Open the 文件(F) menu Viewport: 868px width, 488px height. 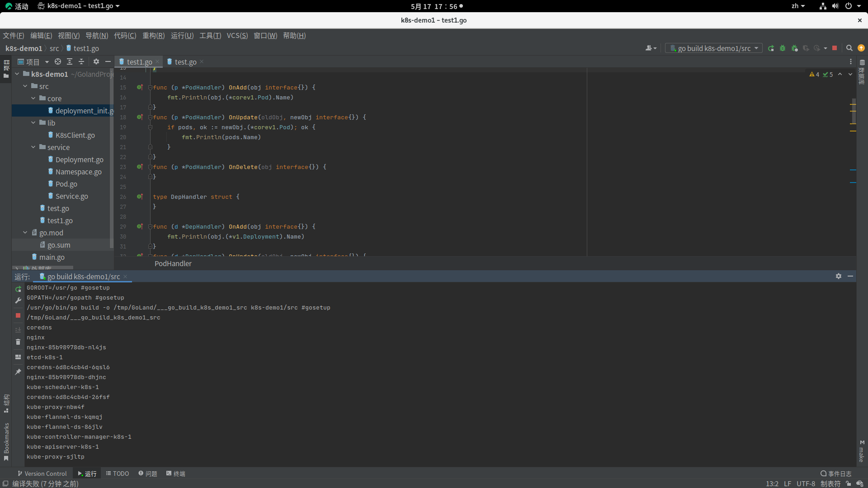[14, 35]
